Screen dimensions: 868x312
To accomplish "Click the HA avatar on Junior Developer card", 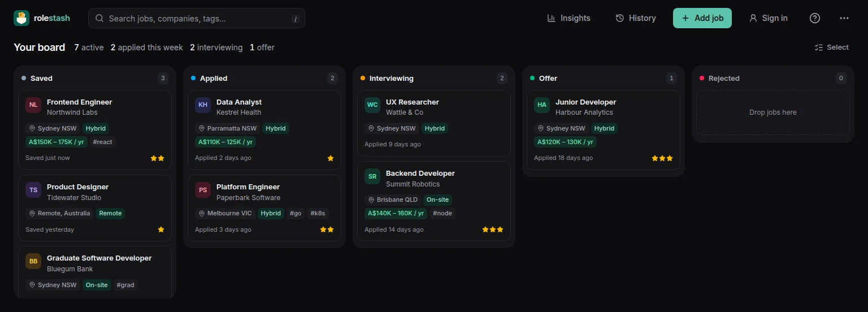I will pos(542,105).
